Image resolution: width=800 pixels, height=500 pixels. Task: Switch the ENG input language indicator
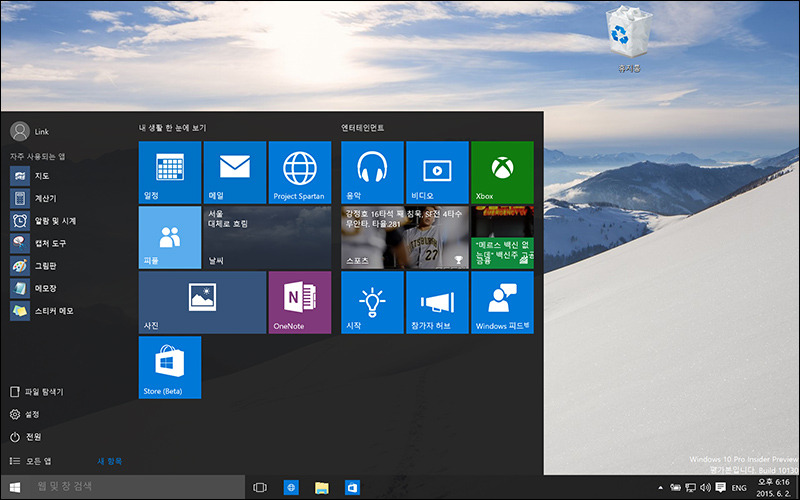click(739, 488)
